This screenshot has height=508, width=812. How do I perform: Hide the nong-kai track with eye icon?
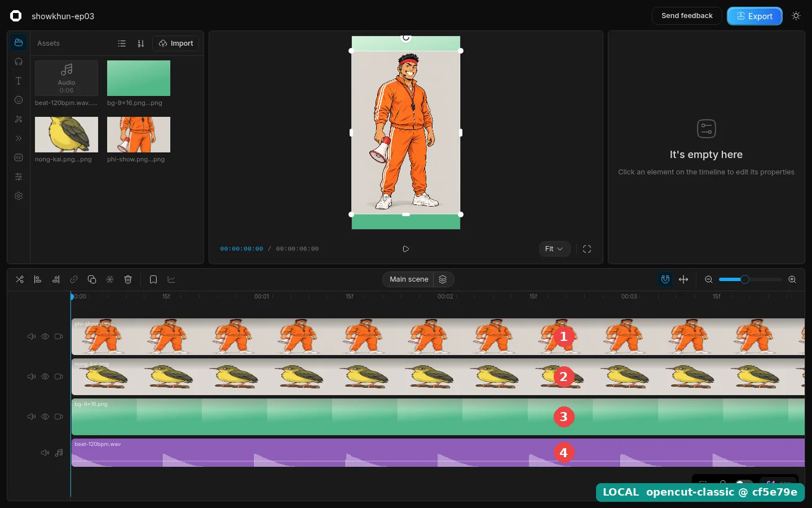pos(45,376)
